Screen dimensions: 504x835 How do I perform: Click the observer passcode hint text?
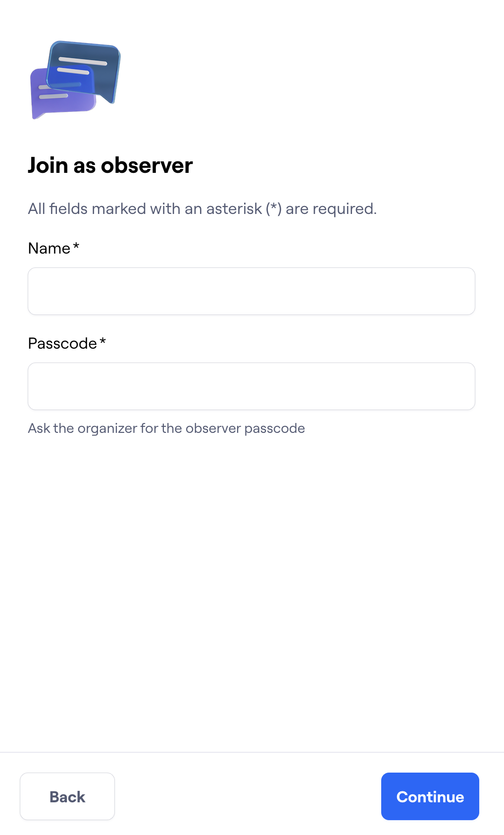point(166,428)
